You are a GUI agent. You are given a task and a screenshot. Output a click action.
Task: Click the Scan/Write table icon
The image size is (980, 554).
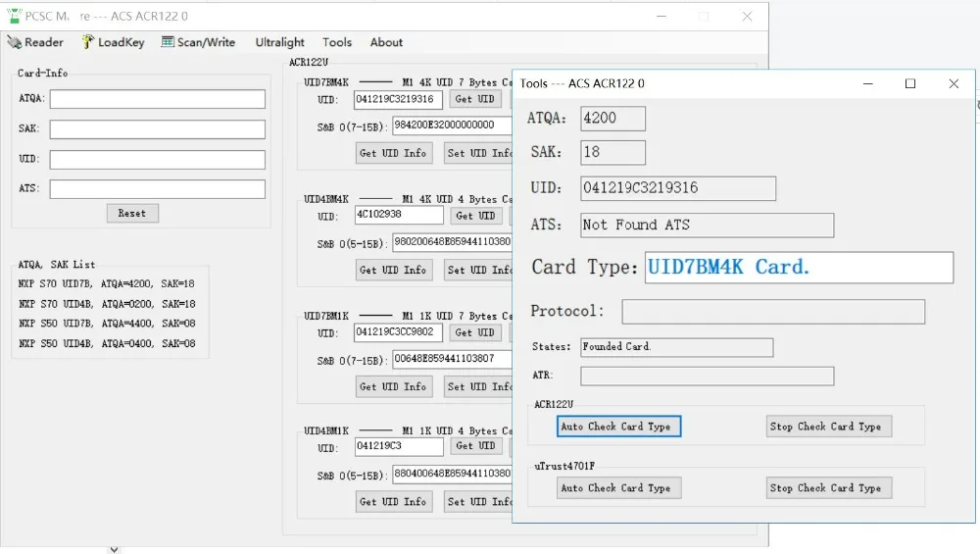[x=168, y=42]
